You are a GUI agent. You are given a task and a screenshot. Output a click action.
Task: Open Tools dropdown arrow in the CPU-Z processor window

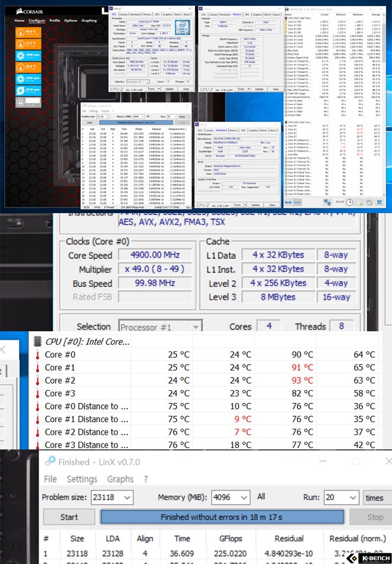[x=159, y=89]
